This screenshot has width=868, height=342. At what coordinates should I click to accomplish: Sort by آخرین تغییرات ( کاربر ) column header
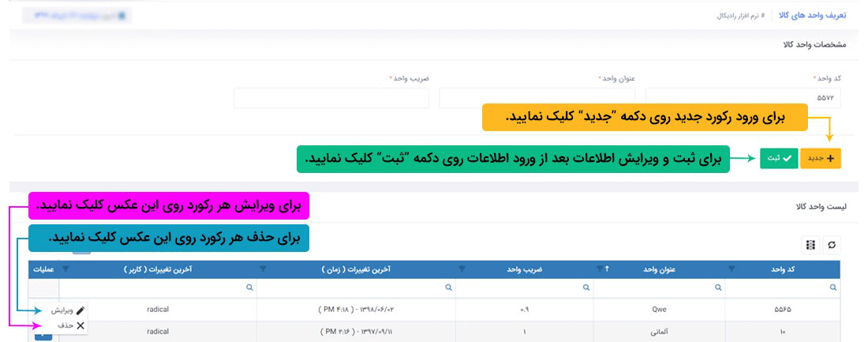point(158,269)
